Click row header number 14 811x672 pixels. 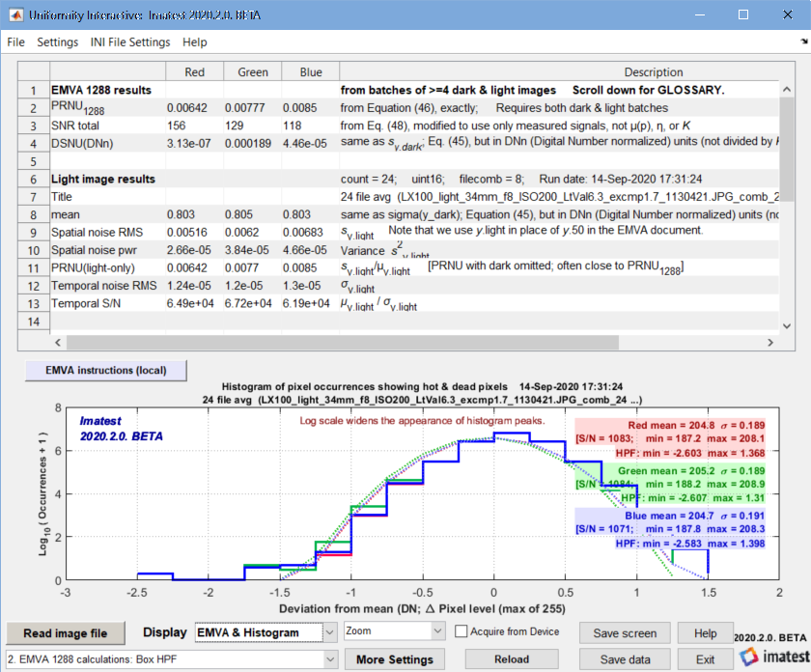coord(34,322)
